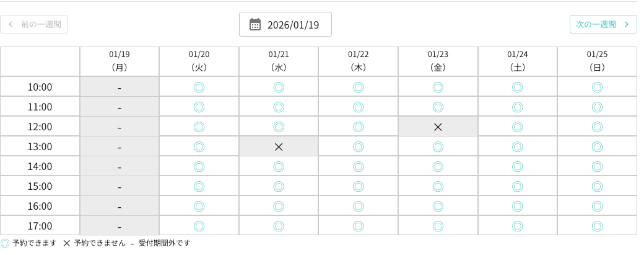
Task: Click the X mark at 12:00 on 01/23
Action: coord(438,127)
